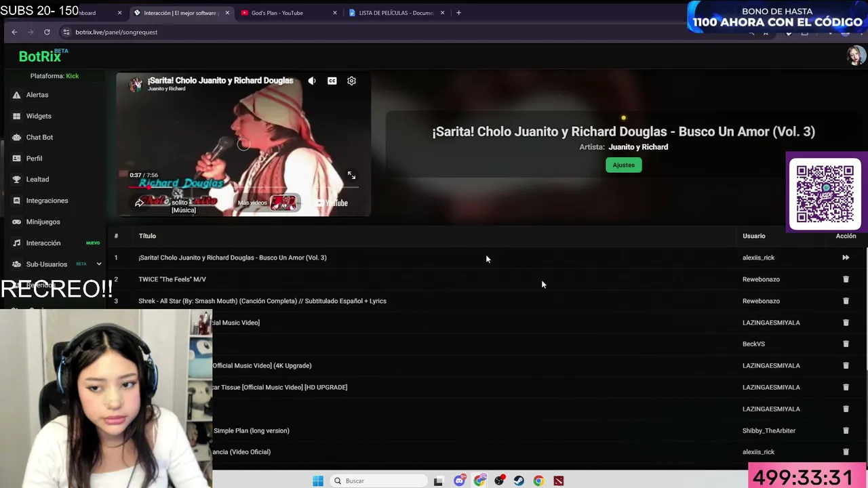Close the LISTA DE PELÍCULAS tab
Screen dimensions: 868x488
[x=442, y=13]
